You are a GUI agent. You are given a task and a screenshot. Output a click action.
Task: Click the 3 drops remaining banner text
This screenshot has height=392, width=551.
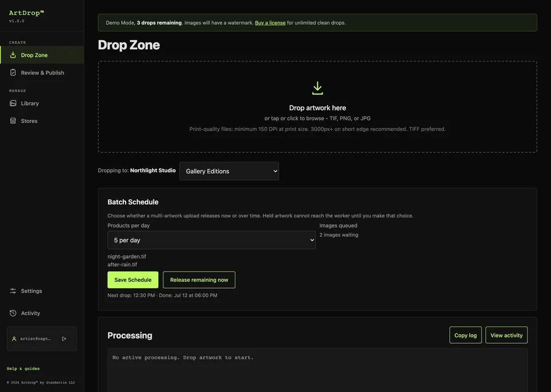[159, 22]
